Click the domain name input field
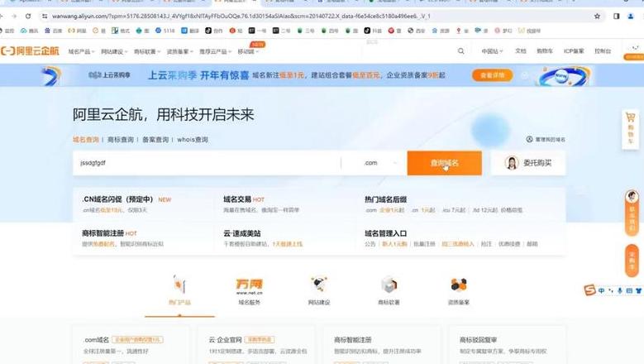 point(207,163)
